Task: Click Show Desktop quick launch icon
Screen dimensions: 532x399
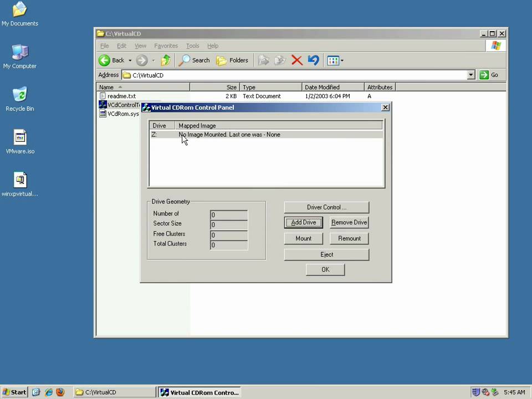Action: coord(36,392)
